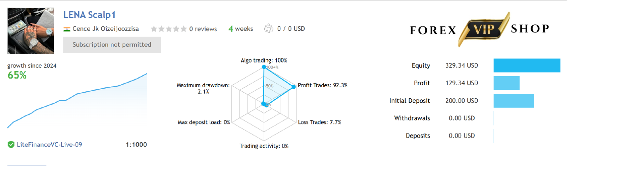Click the fifth rating star
The width and height of the screenshot is (644, 178).
click(183, 29)
